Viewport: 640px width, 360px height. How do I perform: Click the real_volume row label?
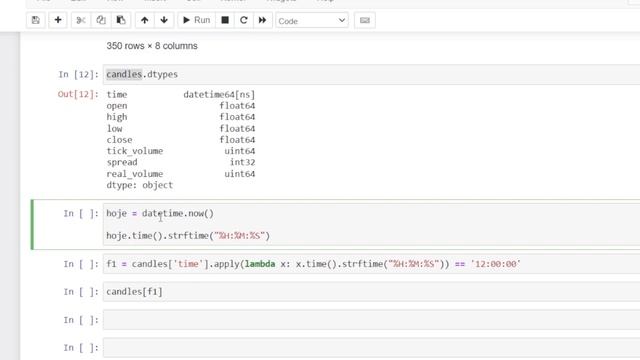point(135,174)
